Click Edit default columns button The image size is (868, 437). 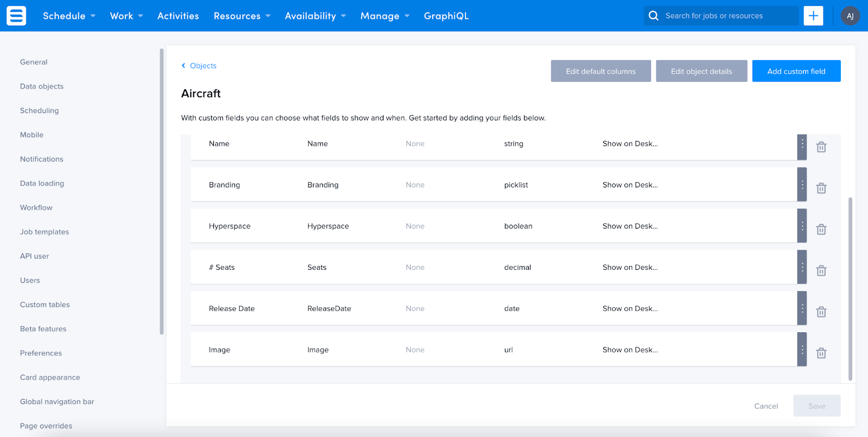(601, 71)
